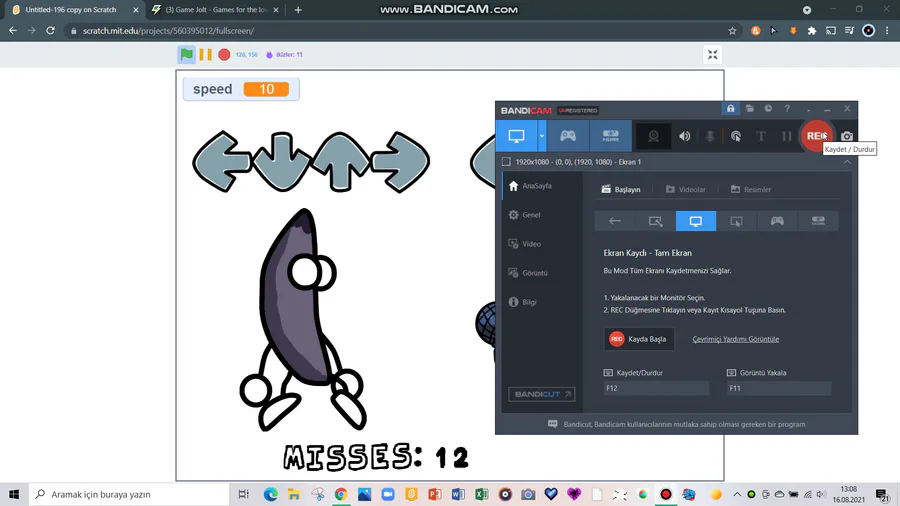
Task: Bookmark page with star icon
Action: tap(732, 31)
